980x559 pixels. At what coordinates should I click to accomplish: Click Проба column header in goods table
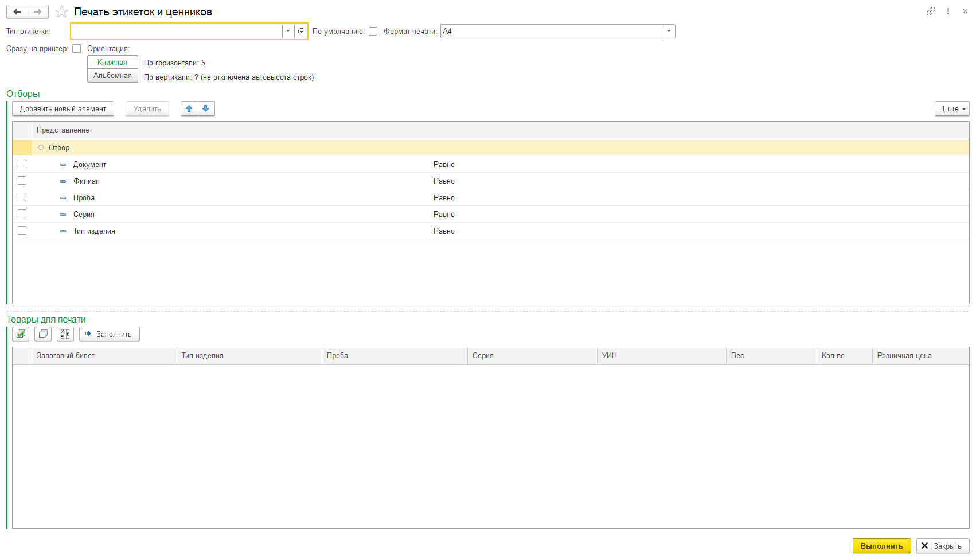395,356
